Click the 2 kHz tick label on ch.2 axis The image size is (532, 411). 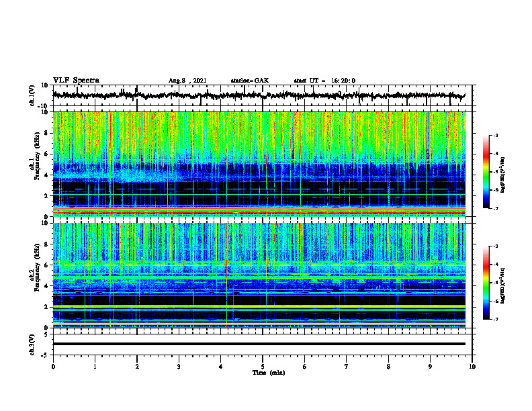47,307
